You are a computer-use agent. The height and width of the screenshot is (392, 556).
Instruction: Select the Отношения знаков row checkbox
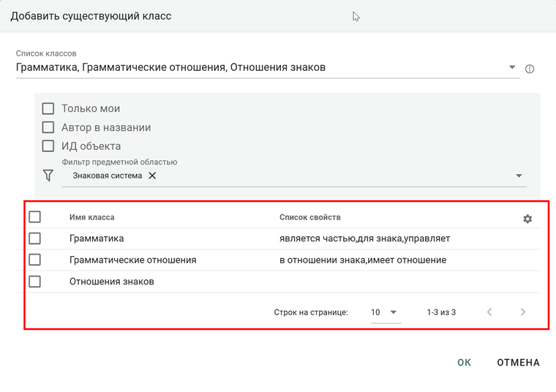pyautogui.click(x=35, y=282)
